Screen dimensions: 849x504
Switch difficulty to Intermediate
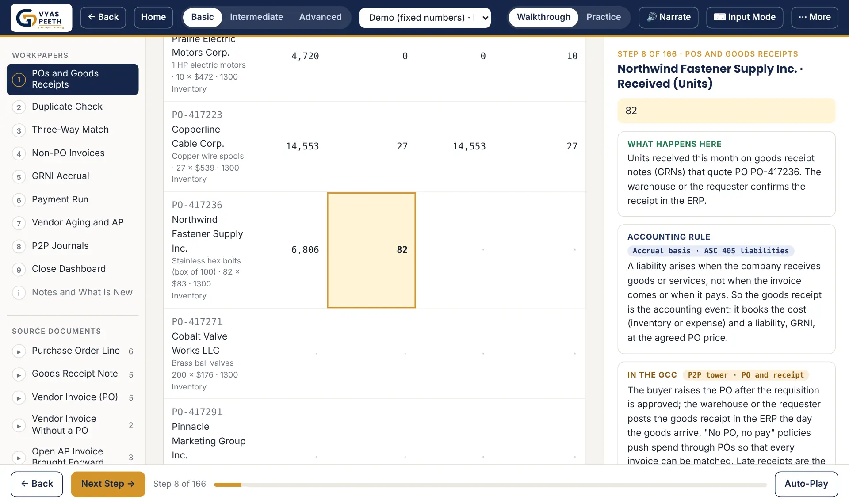[256, 17]
